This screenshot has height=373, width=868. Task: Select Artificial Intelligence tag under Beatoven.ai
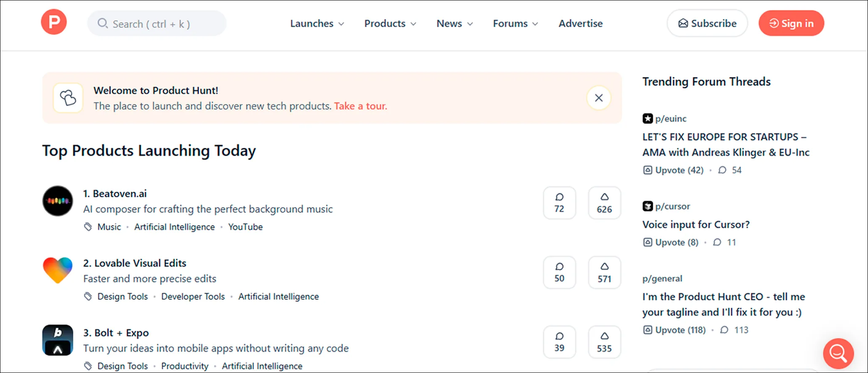(x=174, y=227)
